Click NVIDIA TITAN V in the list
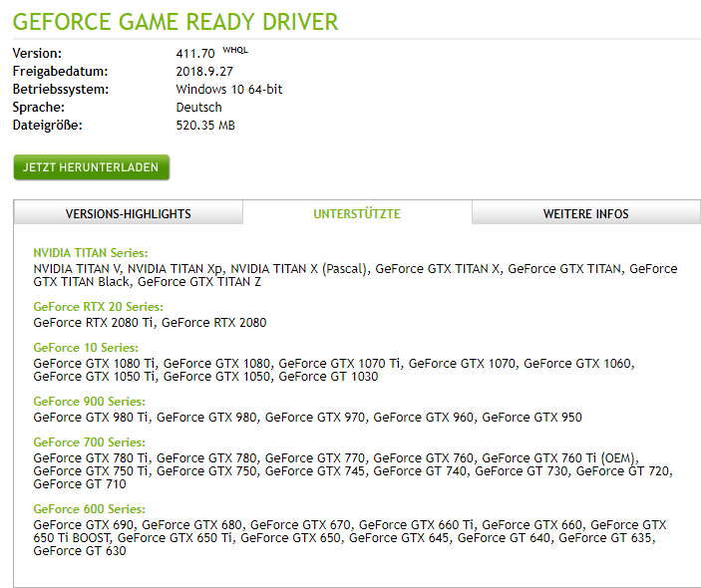The image size is (701, 588). tap(77, 268)
